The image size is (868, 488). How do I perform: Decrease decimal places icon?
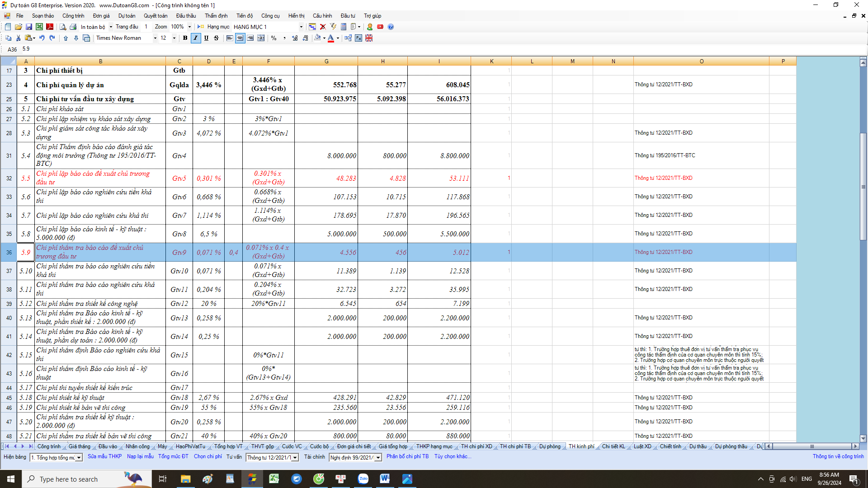tap(305, 38)
